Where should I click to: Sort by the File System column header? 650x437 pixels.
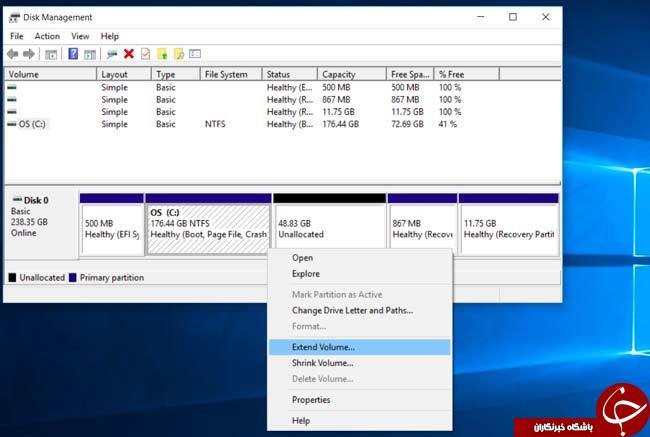231,74
